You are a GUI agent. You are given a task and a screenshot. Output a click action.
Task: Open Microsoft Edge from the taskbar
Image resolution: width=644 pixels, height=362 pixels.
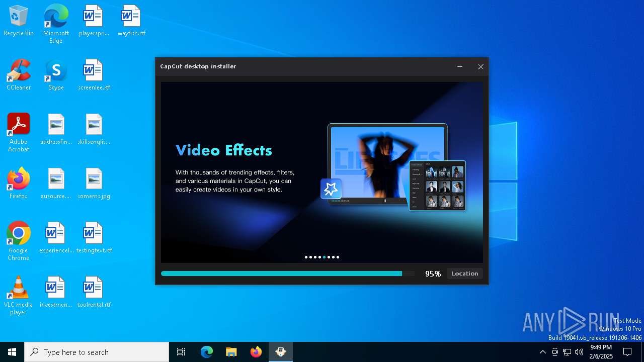[207, 352]
